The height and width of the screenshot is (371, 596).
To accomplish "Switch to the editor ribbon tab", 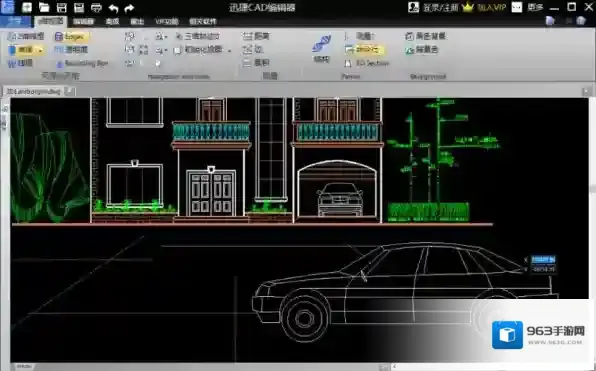I will 84,22.
